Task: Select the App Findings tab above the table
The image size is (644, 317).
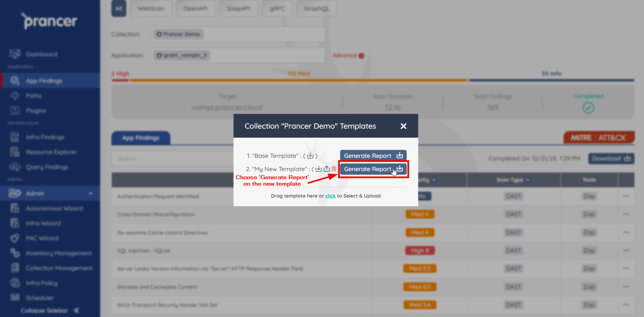Action: tap(141, 138)
